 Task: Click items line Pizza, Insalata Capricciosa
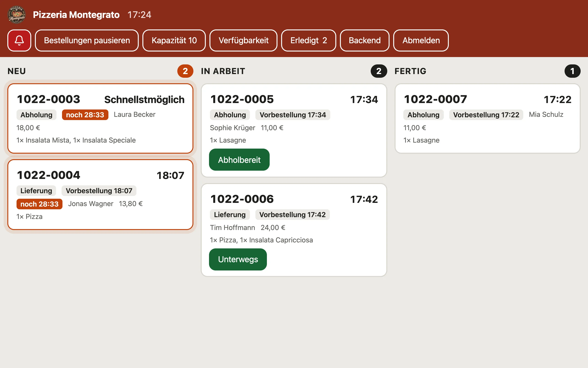click(x=261, y=240)
